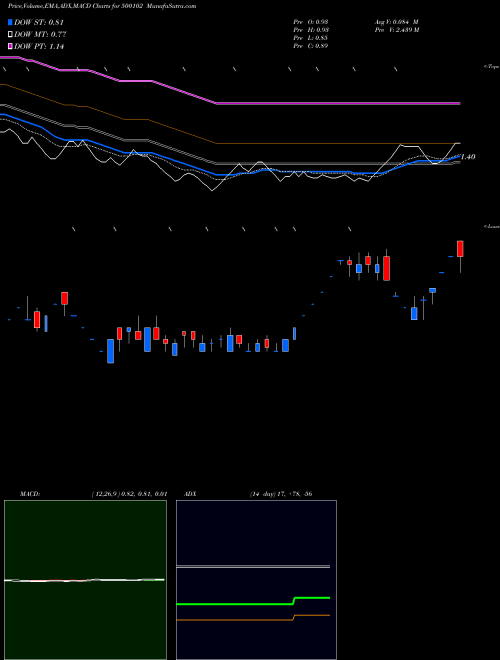Select the 'DOW MT: 0.77' legend label
This screenshot has width=500, height=660.
point(40,35)
